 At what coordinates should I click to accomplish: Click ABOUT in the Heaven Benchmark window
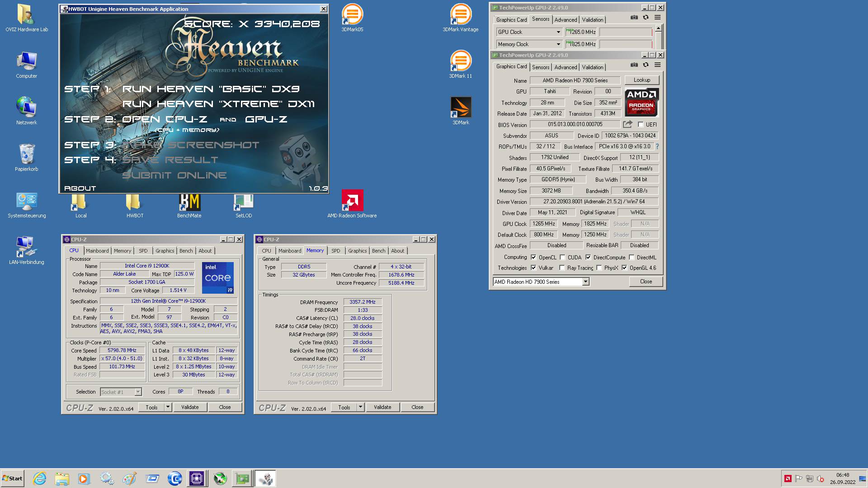(x=80, y=188)
